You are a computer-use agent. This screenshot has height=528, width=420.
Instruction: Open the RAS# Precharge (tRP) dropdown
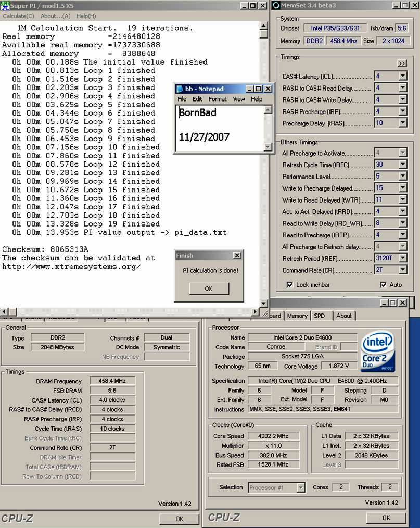[403, 111]
